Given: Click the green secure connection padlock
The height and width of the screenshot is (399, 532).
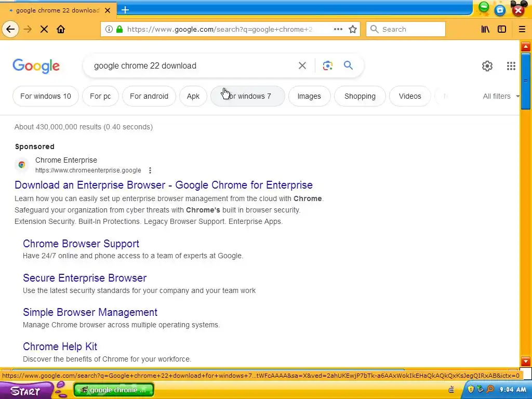Looking at the screenshot, I should tap(119, 29).
